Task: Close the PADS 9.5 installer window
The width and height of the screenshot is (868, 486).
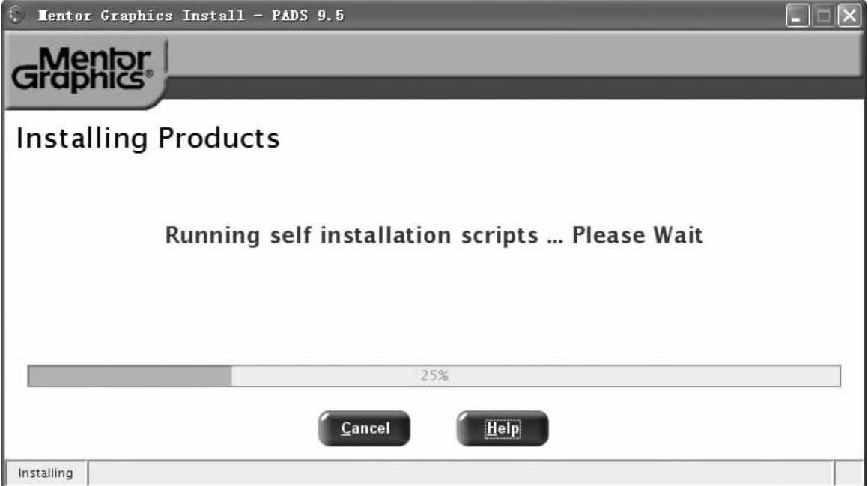Action: [x=849, y=16]
